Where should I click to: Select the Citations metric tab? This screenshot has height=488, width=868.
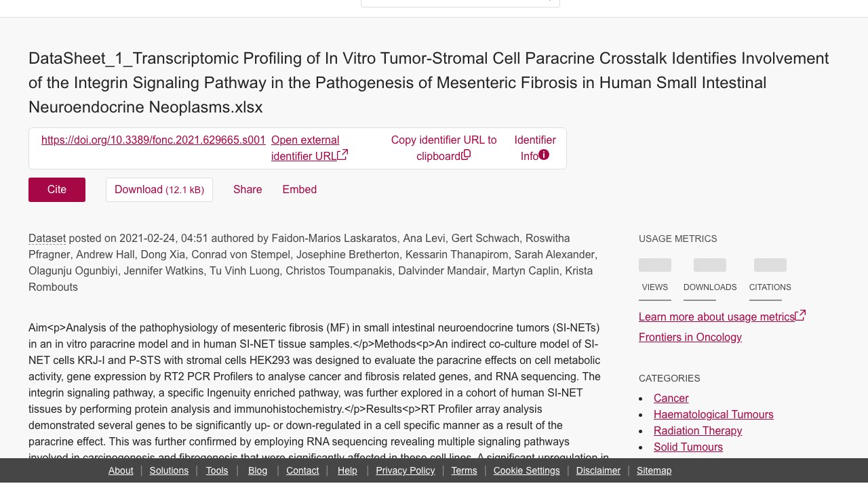pos(770,279)
